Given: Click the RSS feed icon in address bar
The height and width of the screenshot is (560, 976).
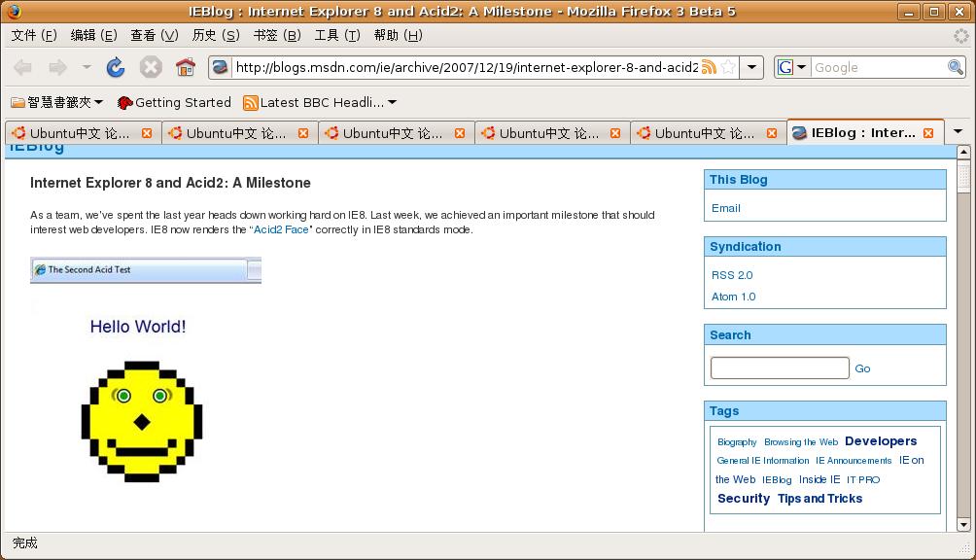Looking at the screenshot, I should tap(709, 67).
